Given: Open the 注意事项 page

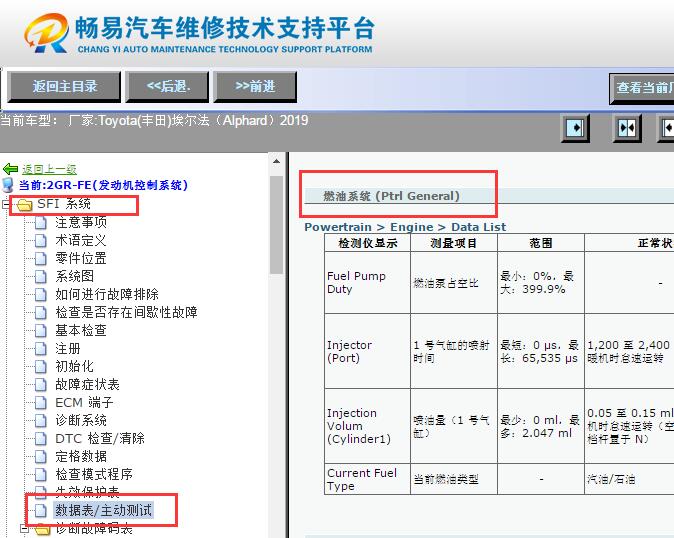Looking at the screenshot, I should [x=81, y=222].
